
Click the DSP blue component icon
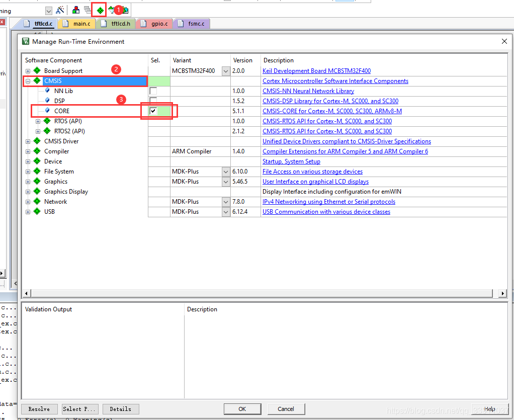(x=48, y=100)
